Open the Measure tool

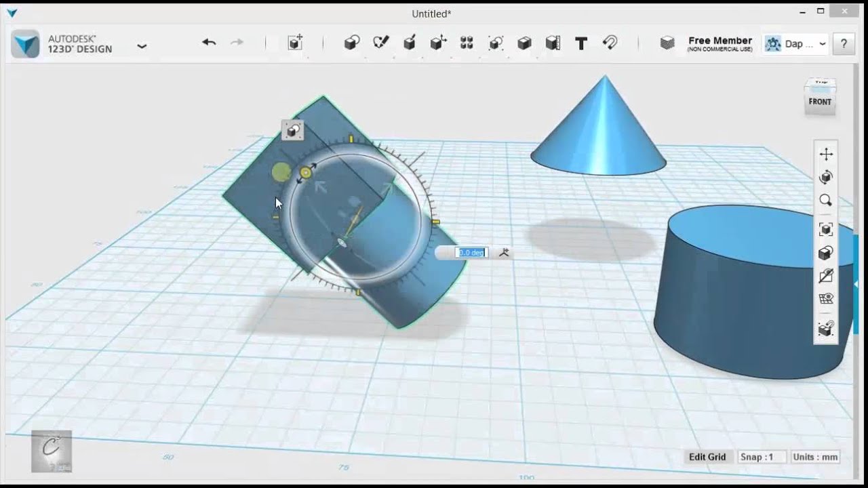point(553,43)
